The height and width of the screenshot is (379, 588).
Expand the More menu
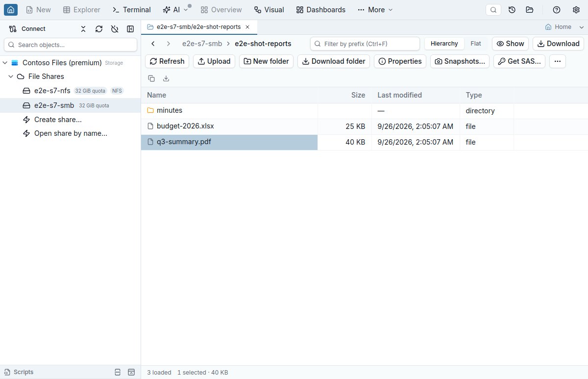pyautogui.click(x=375, y=10)
